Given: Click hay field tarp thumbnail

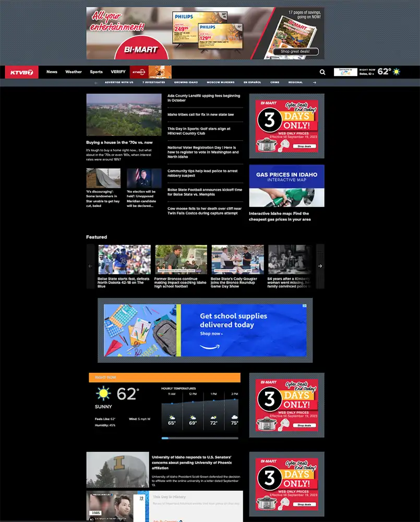Looking at the screenshot, I should (103, 178).
